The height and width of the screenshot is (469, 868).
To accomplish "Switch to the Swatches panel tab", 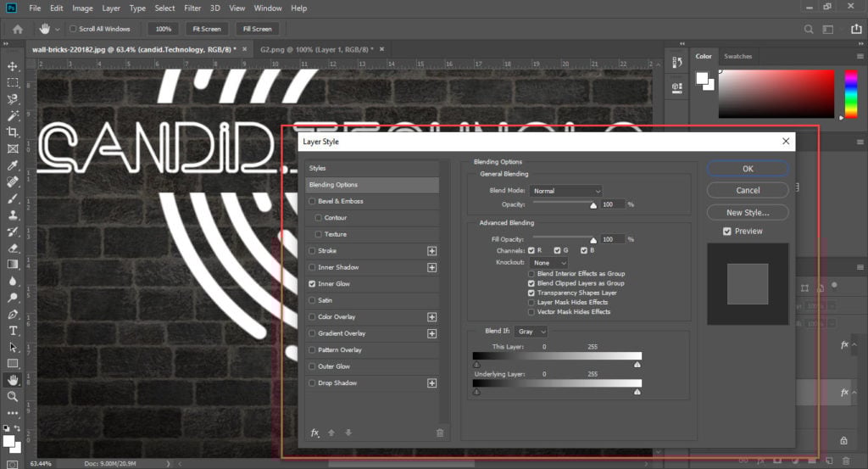I will (x=738, y=56).
